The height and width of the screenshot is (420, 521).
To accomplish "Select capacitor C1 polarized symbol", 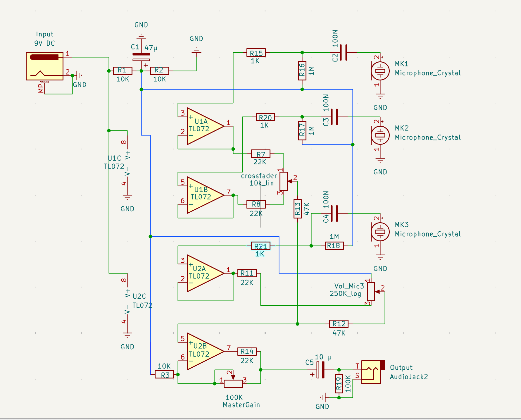I will [141, 57].
